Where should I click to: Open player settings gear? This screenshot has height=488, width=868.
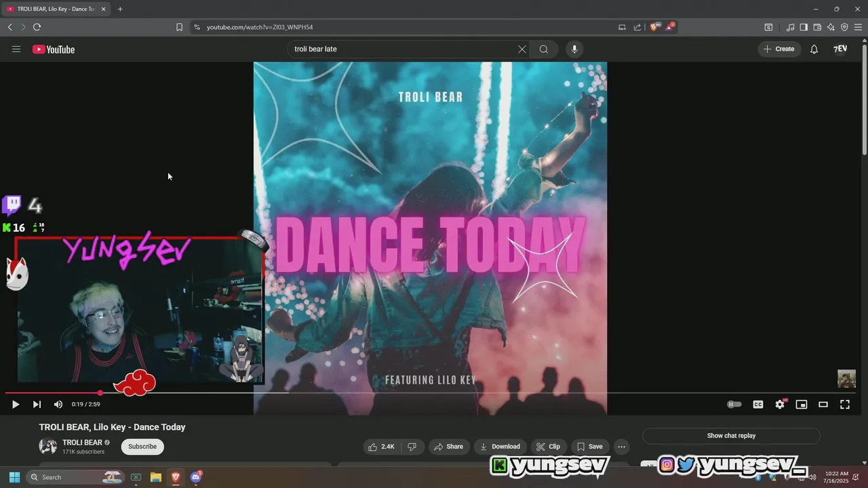[x=780, y=405]
